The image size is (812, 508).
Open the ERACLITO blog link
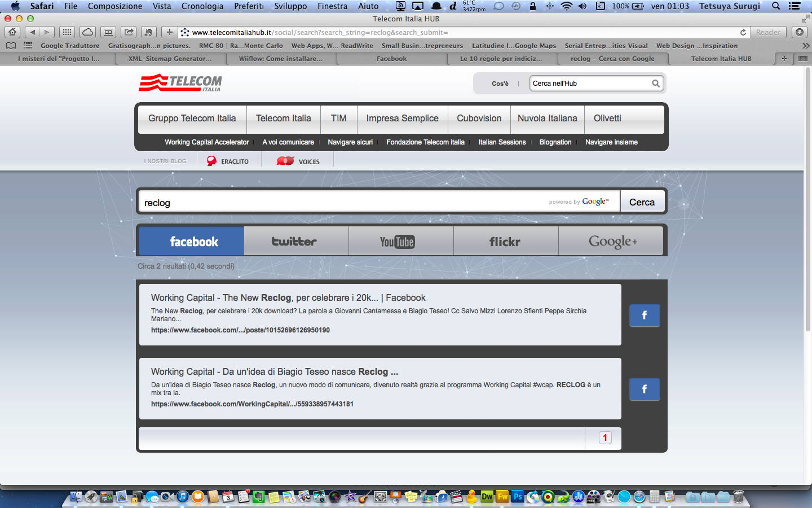click(228, 161)
